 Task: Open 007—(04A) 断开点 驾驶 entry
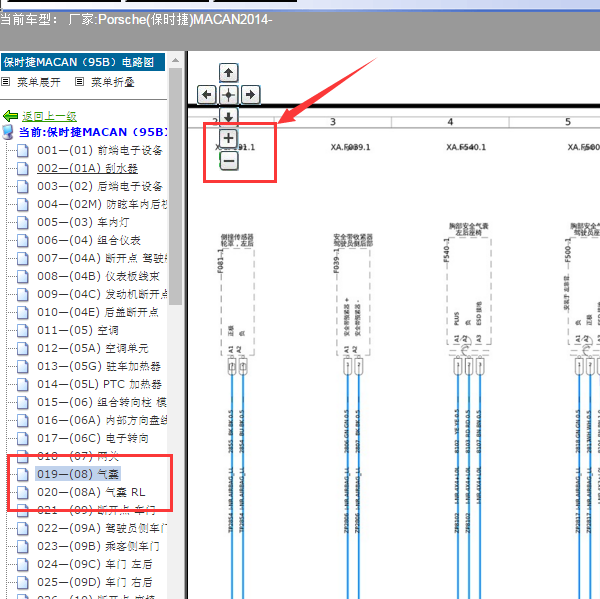coord(102,258)
